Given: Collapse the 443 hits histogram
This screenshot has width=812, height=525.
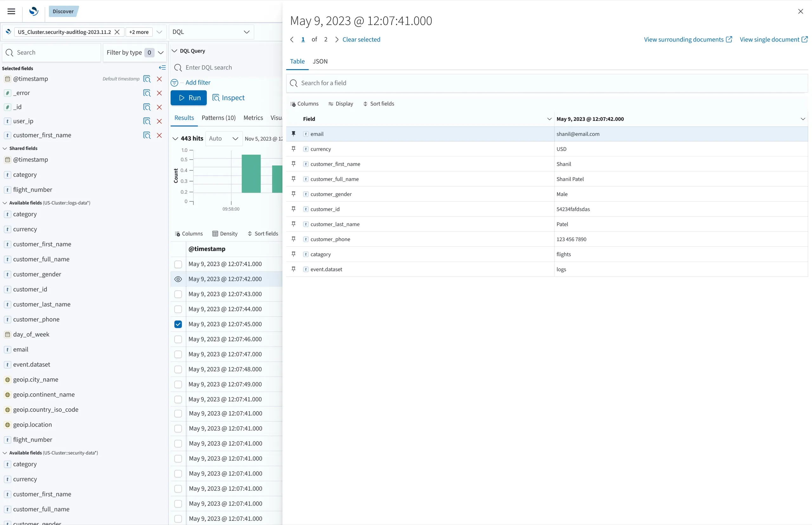Looking at the screenshot, I should click(175, 138).
